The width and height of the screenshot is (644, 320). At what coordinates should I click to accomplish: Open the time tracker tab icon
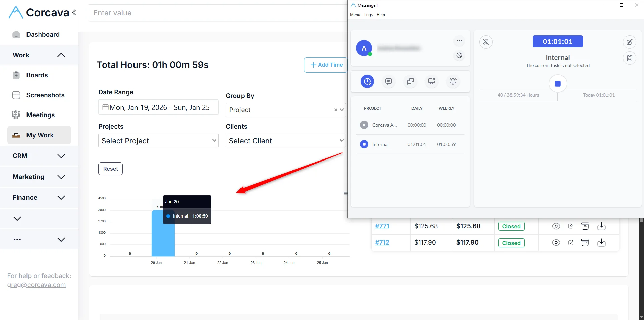coord(367,81)
